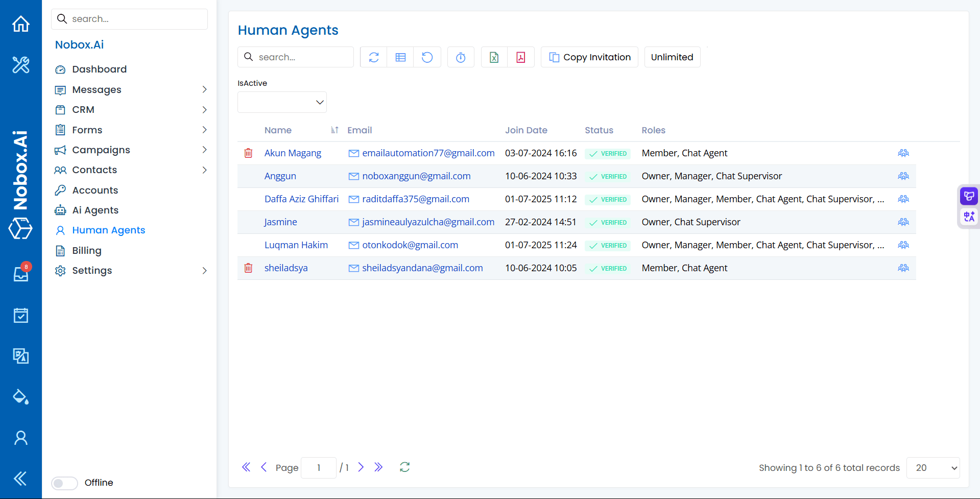Screen dimensions: 980x499
Task: Delete sheiladsya using the trash icon
Action: point(249,268)
